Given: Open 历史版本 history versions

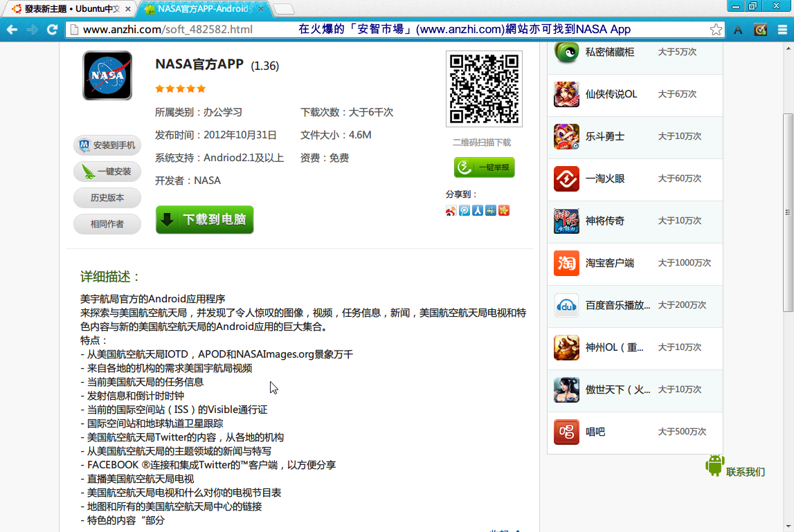Looking at the screenshot, I should [x=107, y=198].
